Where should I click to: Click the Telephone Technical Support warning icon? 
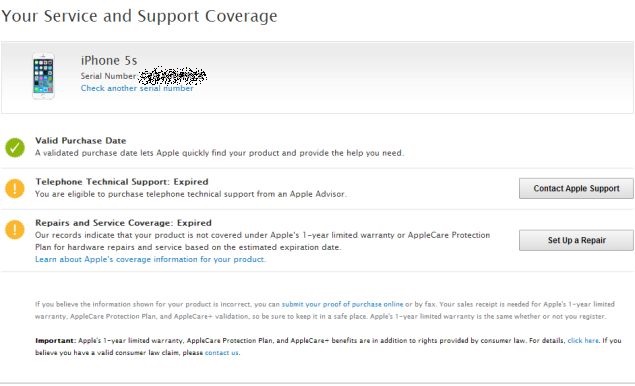click(15, 188)
